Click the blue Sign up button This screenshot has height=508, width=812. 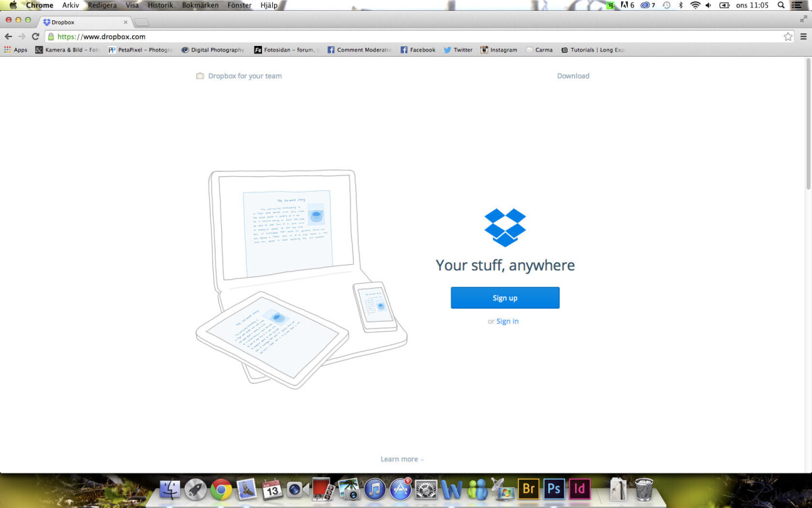(505, 298)
